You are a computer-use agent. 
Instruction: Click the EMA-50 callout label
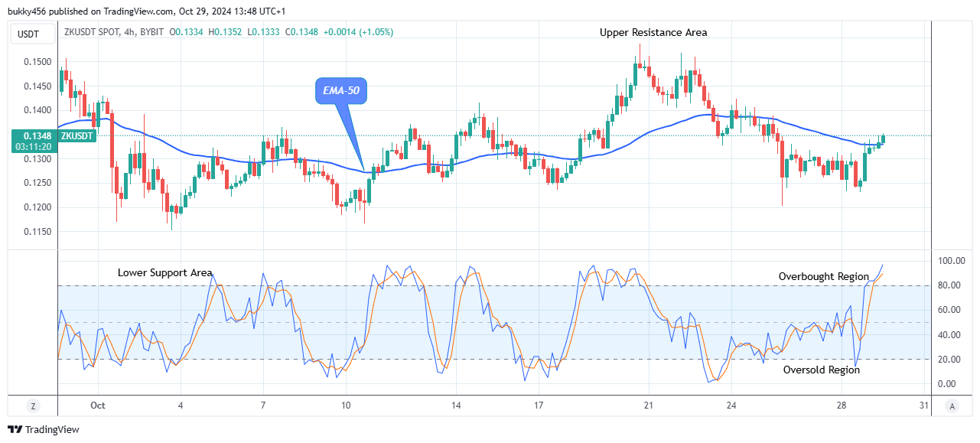(x=341, y=91)
